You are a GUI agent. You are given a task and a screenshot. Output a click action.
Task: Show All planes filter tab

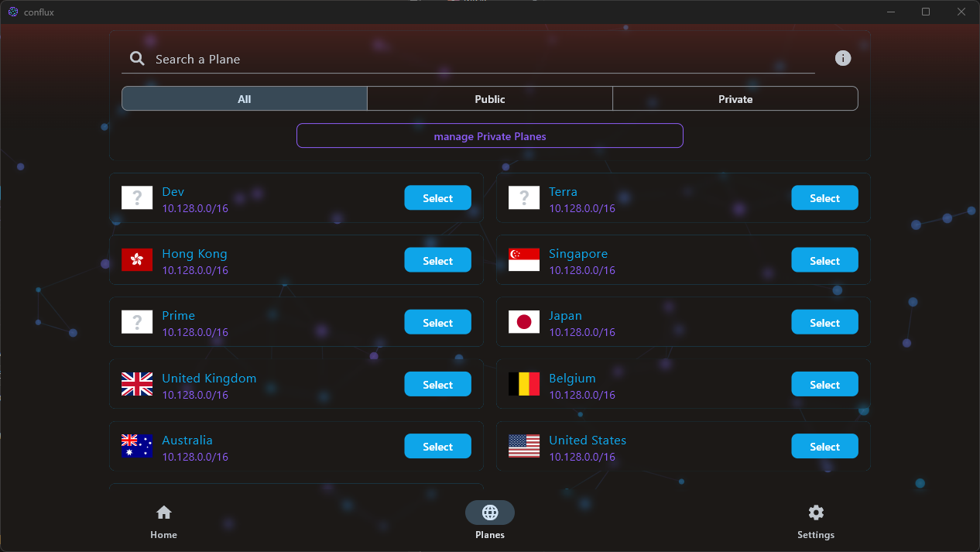(245, 99)
